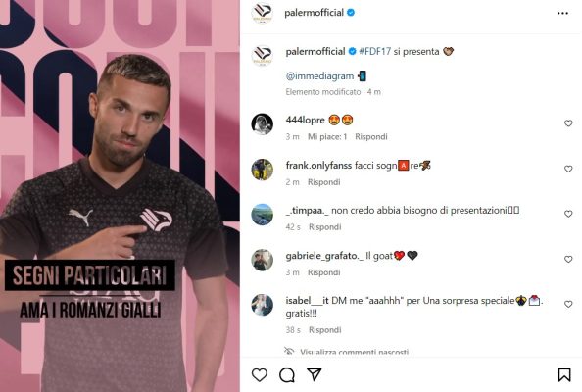Show hidden comments via Visualizza commenti nascosti
The height and width of the screenshot is (392, 582).
pyautogui.click(x=354, y=352)
